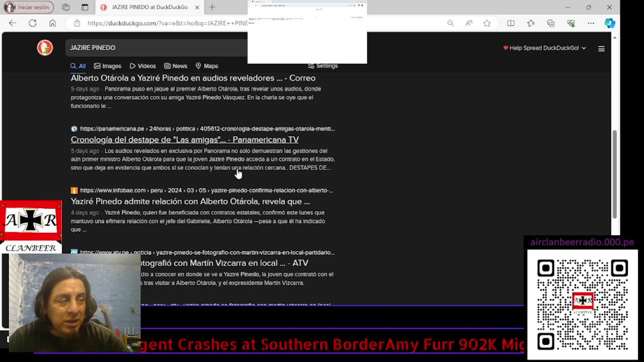Viewport: 644px width, 362px height.
Task: Go back to the previous page
Action: [x=13, y=23]
